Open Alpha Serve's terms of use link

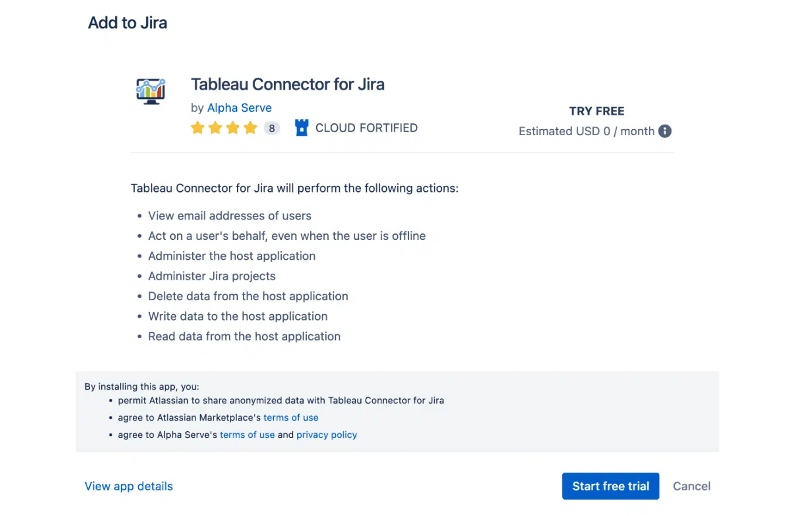click(x=247, y=435)
